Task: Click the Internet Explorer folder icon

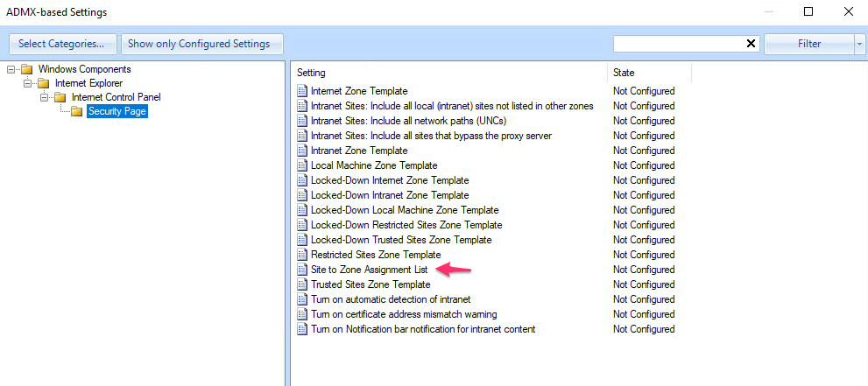Action: click(x=44, y=83)
